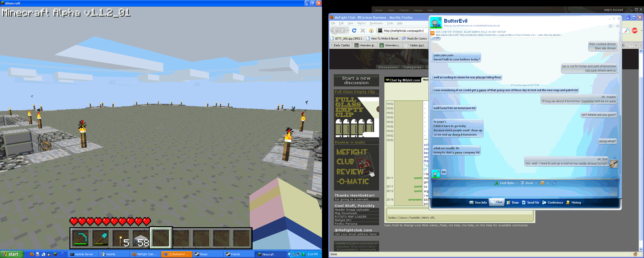The height and width of the screenshot is (258, 644).
Task: Click Mefight IRC sidebar link
Action: pyautogui.click(x=343, y=220)
